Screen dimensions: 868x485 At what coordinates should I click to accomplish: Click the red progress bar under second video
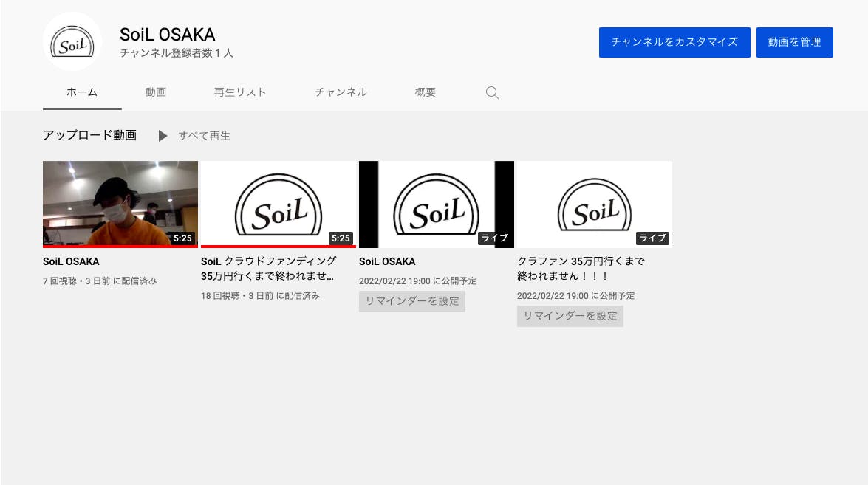(x=278, y=247)
